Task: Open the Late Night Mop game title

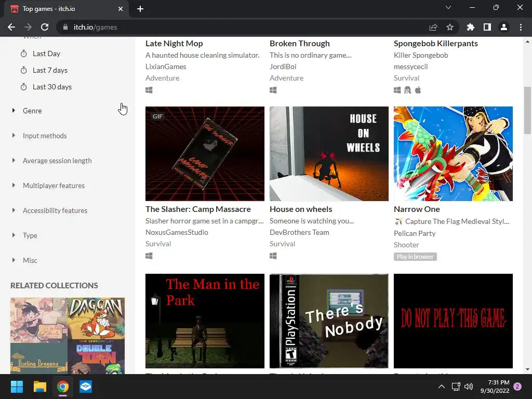Action: (174, 44)
